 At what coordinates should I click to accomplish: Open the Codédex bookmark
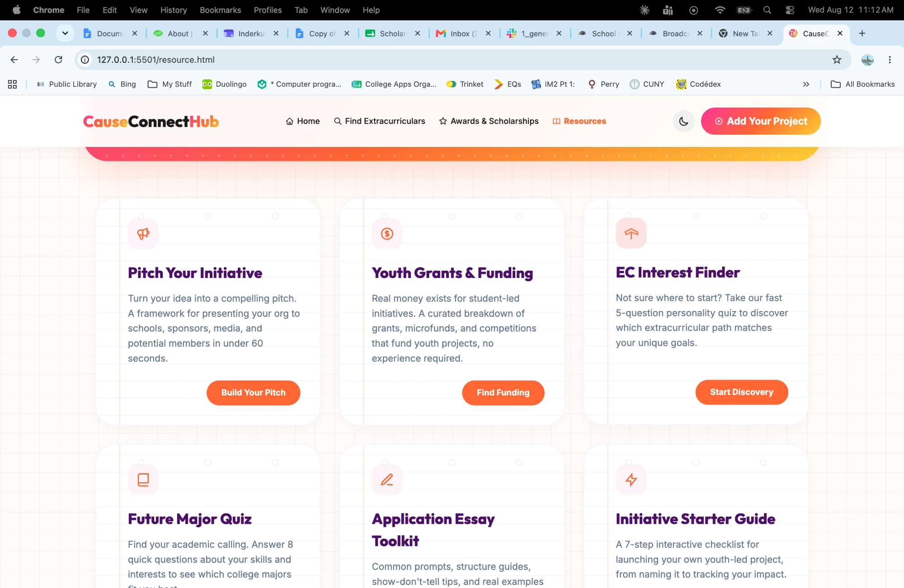[x=698, y=84]
